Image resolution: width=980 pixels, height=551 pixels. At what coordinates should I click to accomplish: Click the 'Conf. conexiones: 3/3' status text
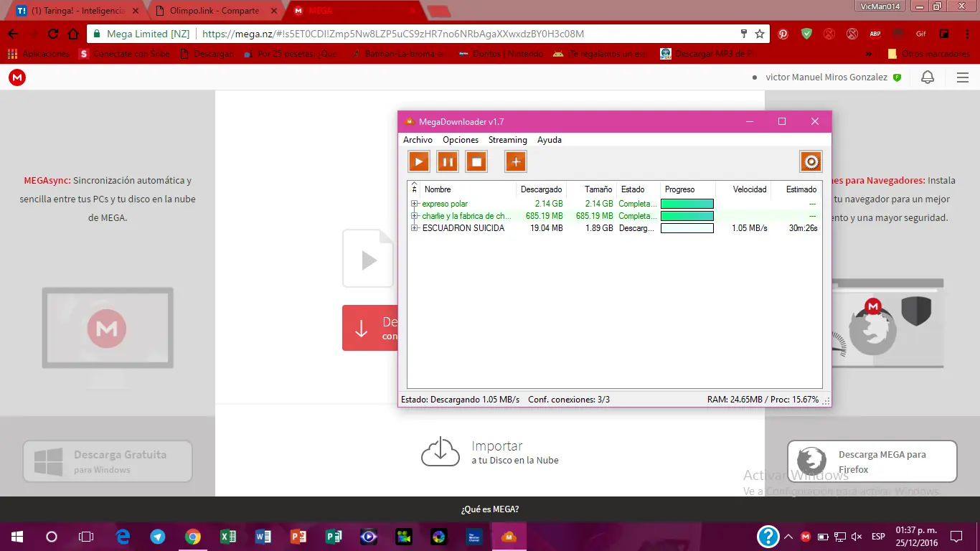[x=569, y=400]
